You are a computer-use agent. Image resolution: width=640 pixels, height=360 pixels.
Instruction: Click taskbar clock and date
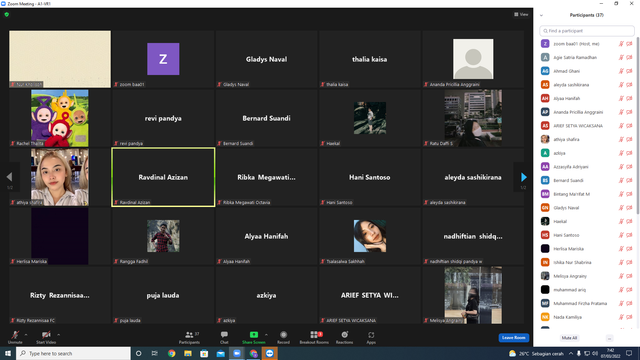pyautogui.click(x=611, y=353)
